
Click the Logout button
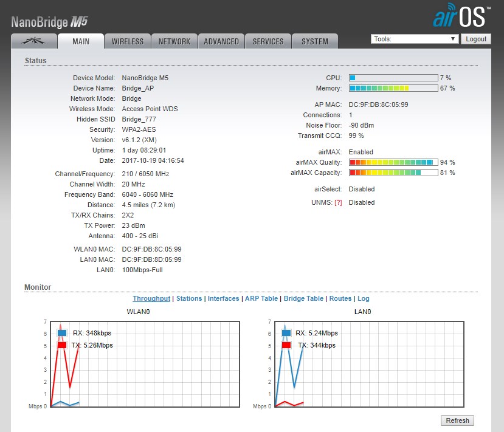476,39
